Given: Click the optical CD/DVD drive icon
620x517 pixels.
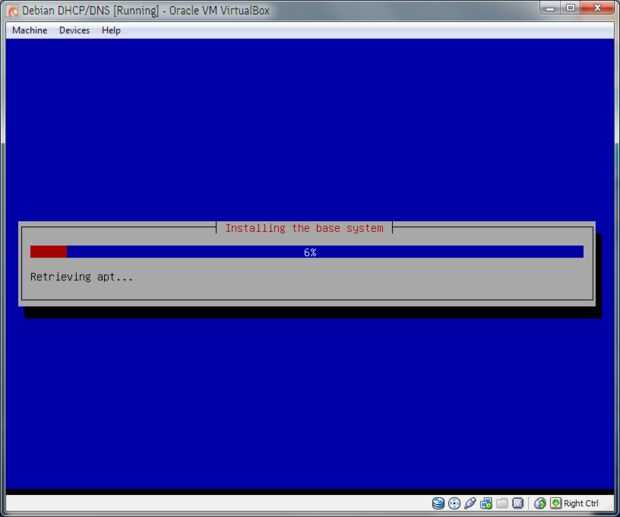Looking at the screenshot, I should click(x=454, y=503).
